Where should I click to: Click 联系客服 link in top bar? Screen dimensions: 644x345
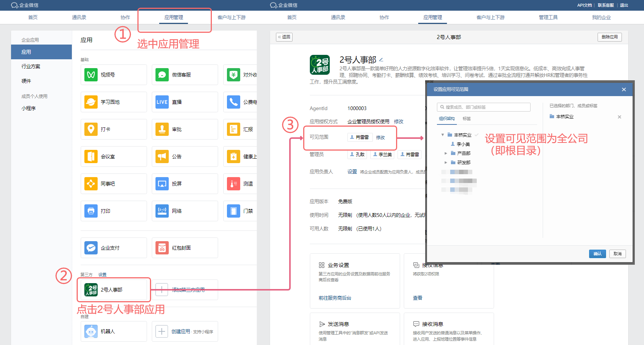tap(606, 5)
